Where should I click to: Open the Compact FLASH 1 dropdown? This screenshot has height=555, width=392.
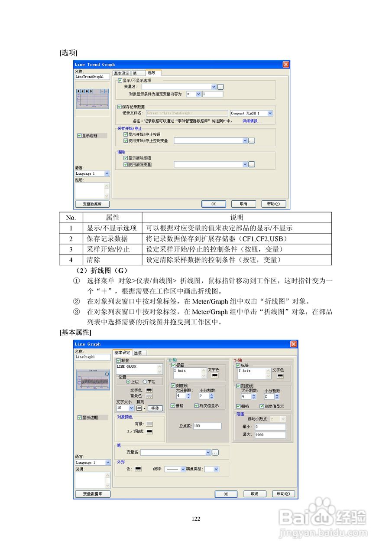pos(271,113)
